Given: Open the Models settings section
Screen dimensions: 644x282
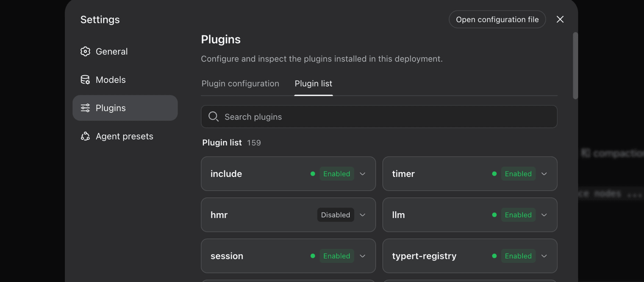Looking at the screenshot, I should click(125, 80).
